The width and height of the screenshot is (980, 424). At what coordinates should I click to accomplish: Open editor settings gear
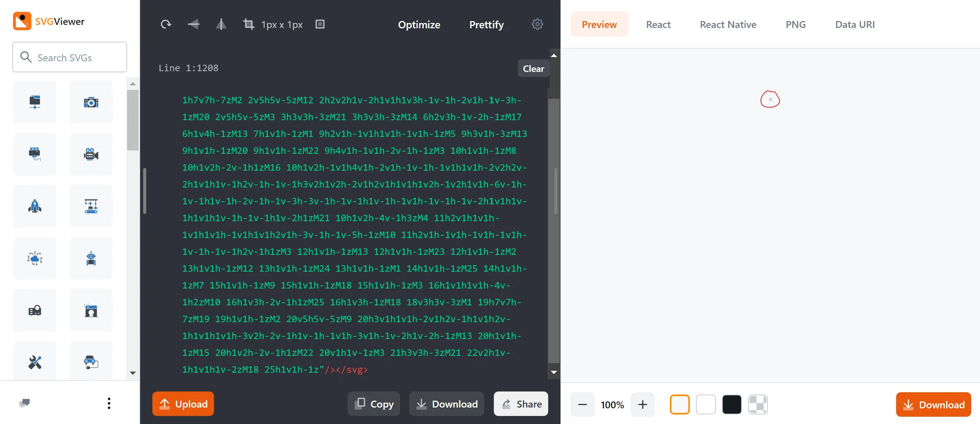pyautogui.click(x=537, y=24)
